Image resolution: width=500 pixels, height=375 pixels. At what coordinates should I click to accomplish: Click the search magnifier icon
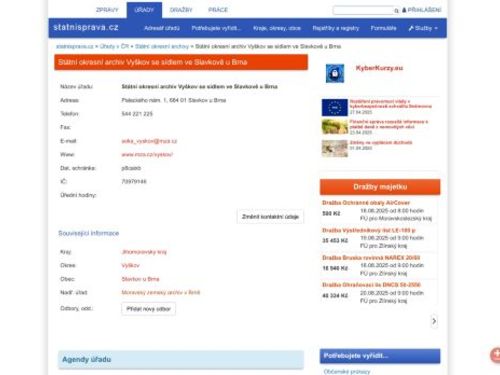[396, 11]
